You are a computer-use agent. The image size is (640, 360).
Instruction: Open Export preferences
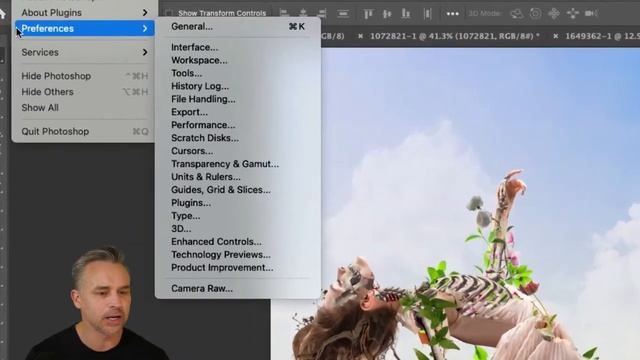click(x=238, y=112)
